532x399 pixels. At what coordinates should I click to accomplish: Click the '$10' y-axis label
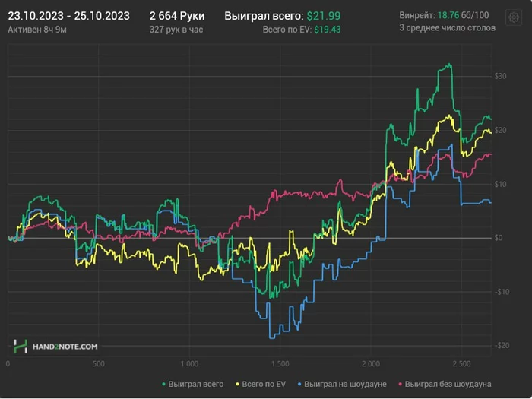(x=500, y=184)
